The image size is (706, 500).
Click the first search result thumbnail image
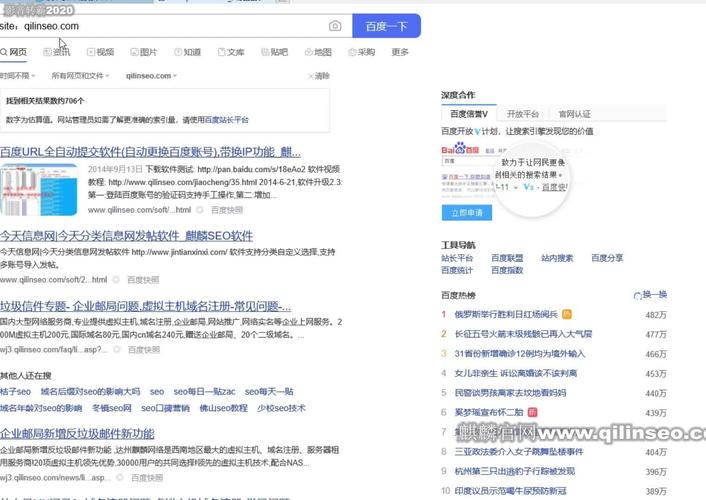tap(40, 190)
